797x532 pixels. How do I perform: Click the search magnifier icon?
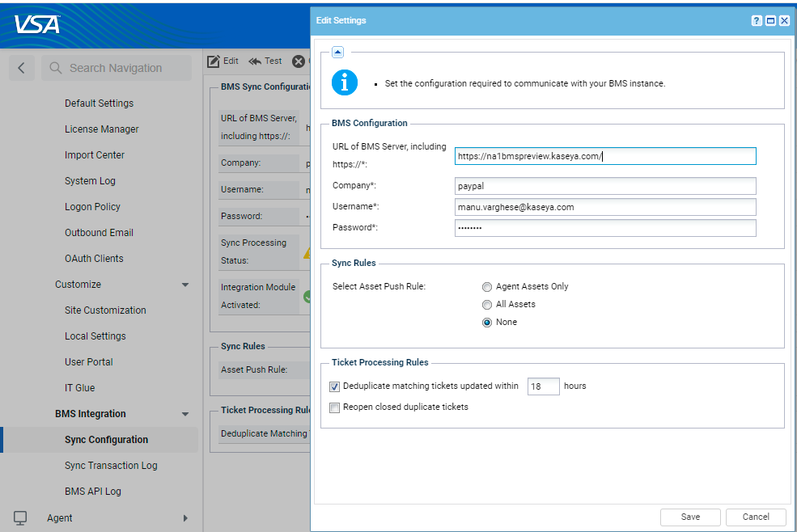[55, 68]
